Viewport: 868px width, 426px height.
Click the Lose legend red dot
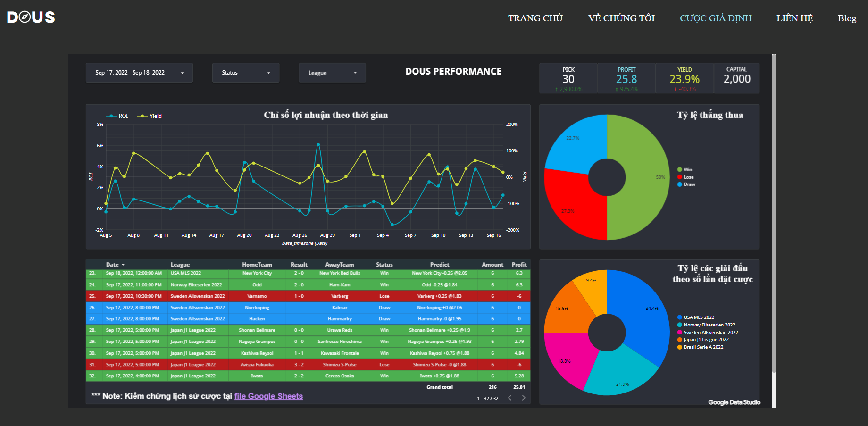tap(680, 177)
